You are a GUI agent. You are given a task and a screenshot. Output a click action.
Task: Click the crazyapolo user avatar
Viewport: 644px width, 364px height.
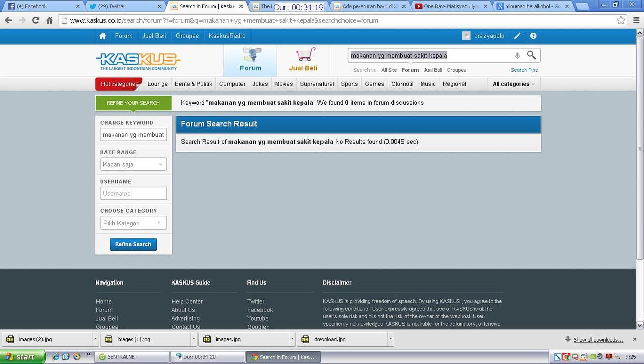click(466, 36)
